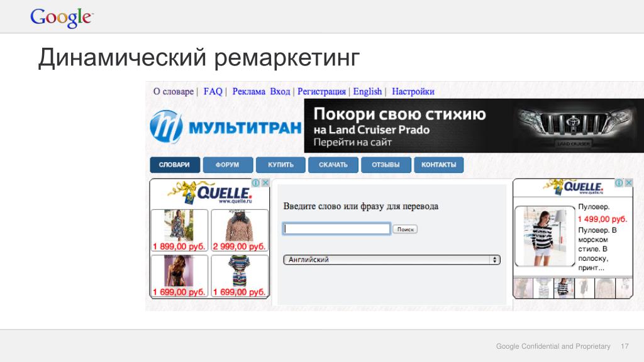Open the Настройки link
The width and height of the screenshot is (644, 362).
click(413, 92)
